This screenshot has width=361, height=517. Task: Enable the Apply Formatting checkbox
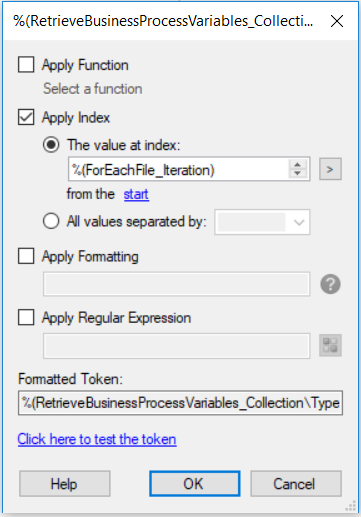(x=26, y=256)
